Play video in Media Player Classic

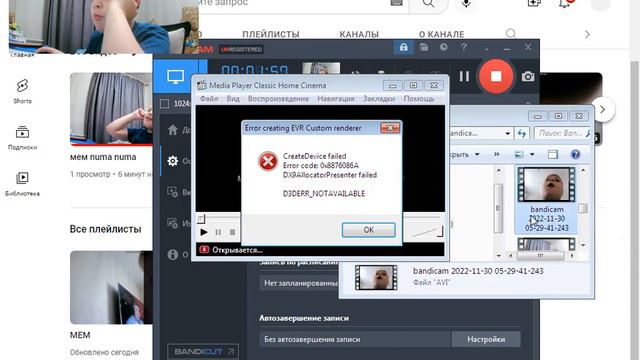[204, 232]
